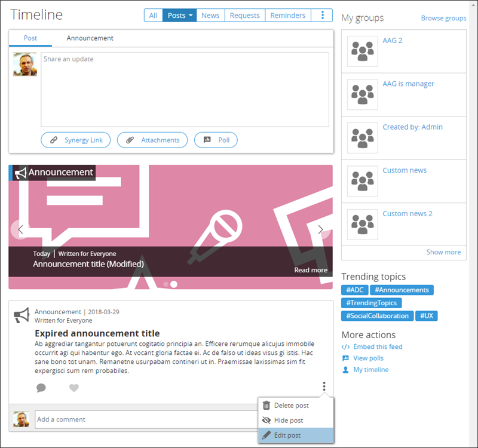Select the first carousel indicator dot

pyautogui.click(x=166, y=284)
